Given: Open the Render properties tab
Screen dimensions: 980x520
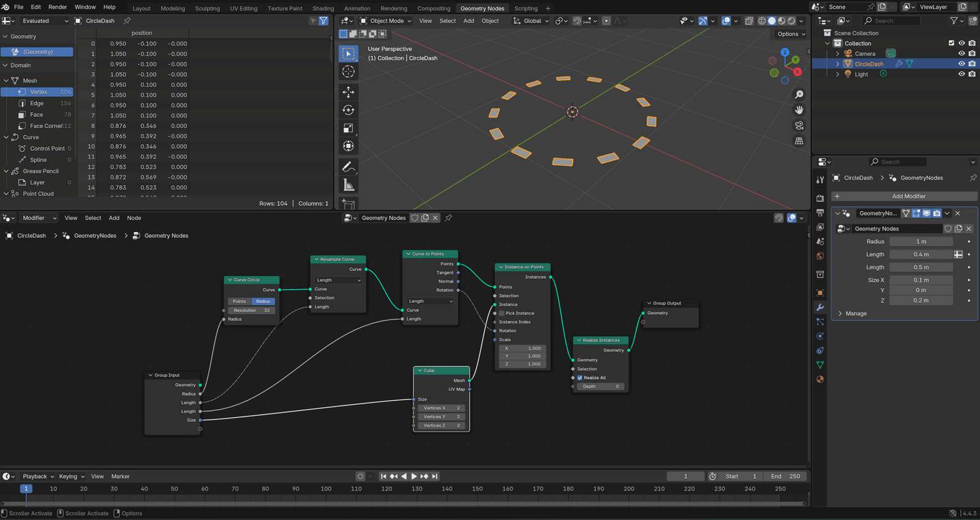Looking at the screenshot, I should (x=820, y=198).
